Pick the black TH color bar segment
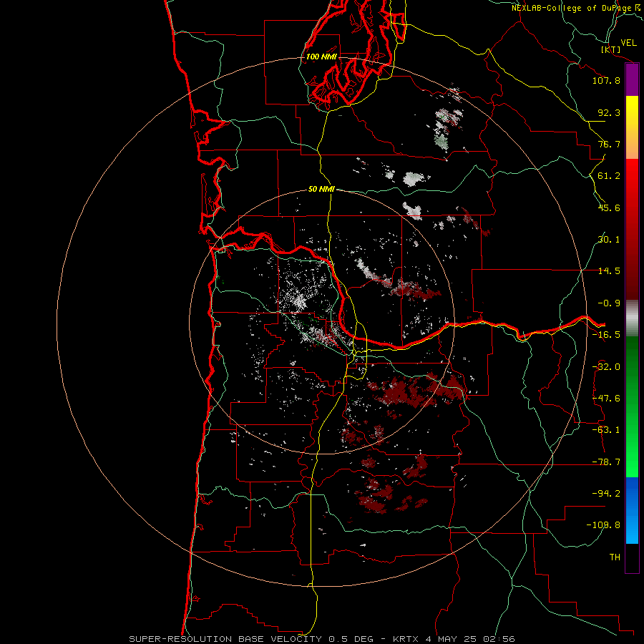 coord(632,557)
